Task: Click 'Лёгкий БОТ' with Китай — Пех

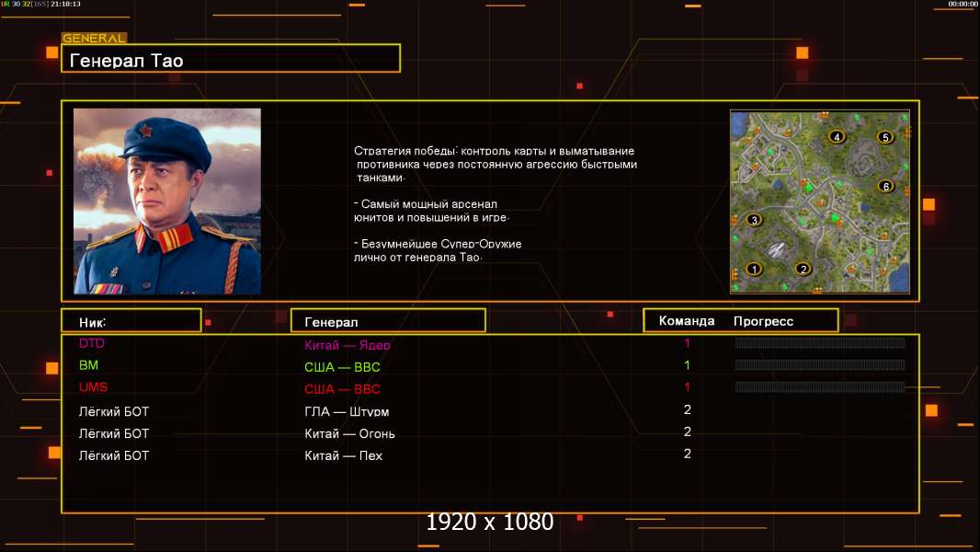Action: (114, 455)
